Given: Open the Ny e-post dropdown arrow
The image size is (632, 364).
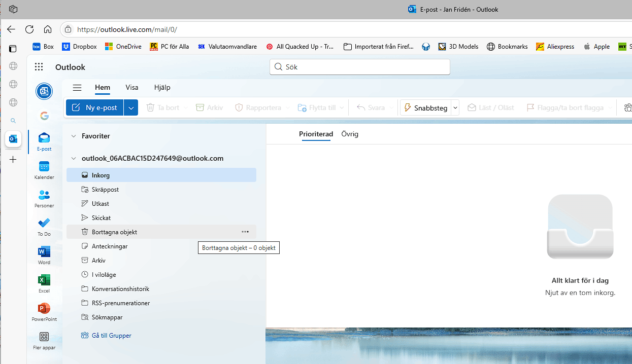Looking at the screenshot, I should click(131, 107).
